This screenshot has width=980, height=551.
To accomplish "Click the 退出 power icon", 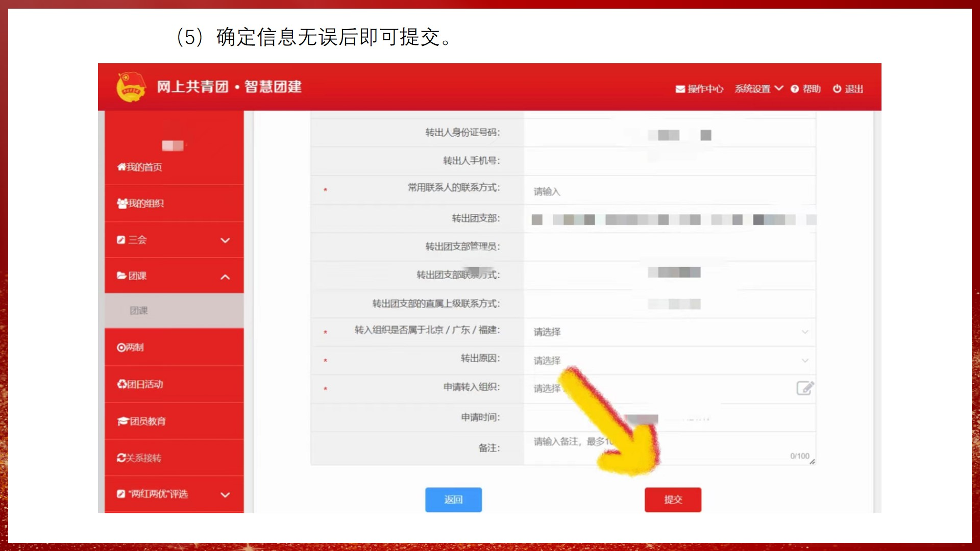I will 837,89.
